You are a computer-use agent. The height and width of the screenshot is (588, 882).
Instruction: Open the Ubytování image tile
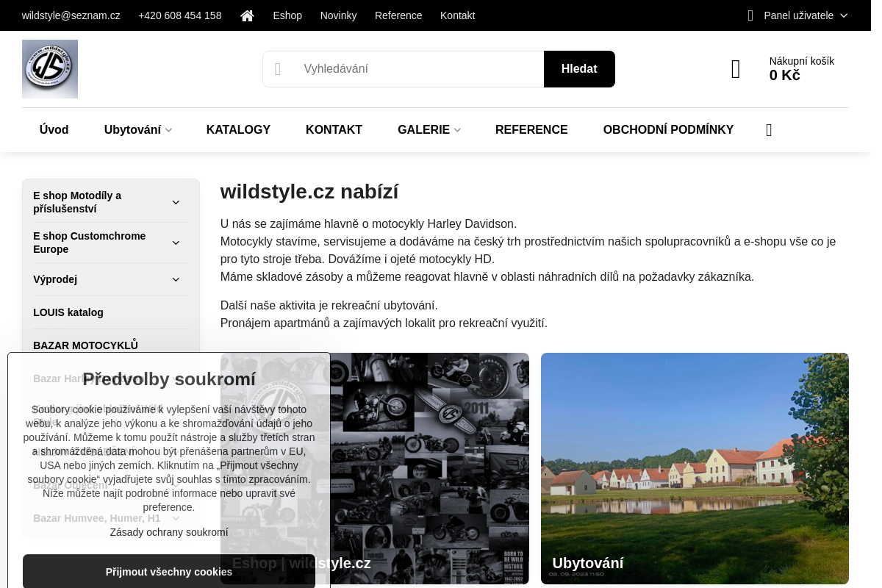(695, 468)
